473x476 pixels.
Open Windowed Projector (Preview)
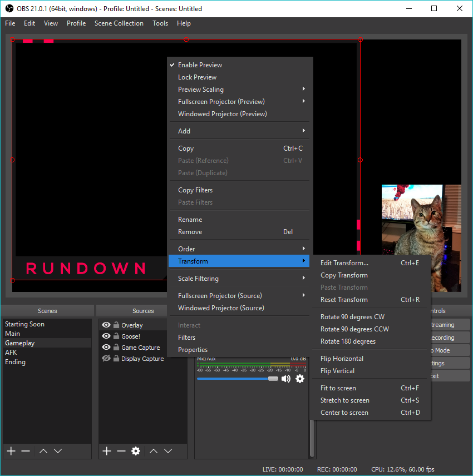click(x=239, y=114)
